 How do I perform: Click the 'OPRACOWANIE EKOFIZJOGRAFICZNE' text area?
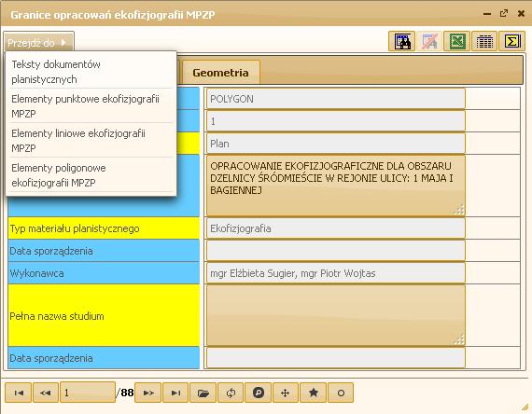[336, 186]
